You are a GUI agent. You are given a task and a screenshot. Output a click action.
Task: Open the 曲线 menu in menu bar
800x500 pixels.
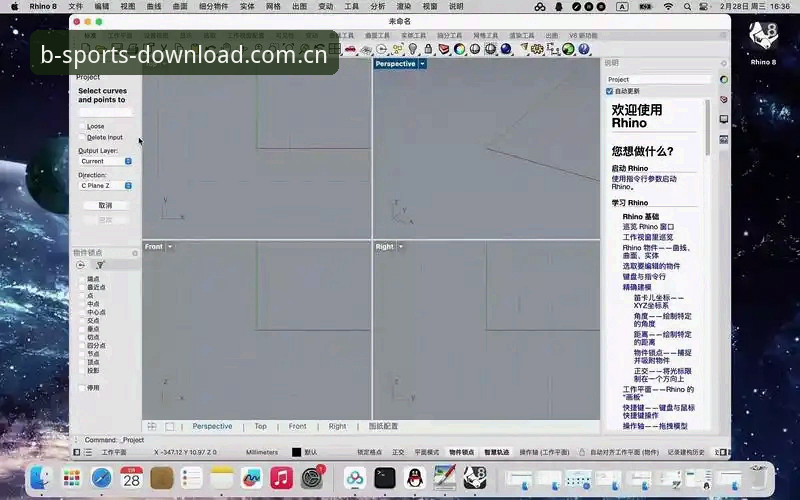pyautogui.click(x=154, y=7)
